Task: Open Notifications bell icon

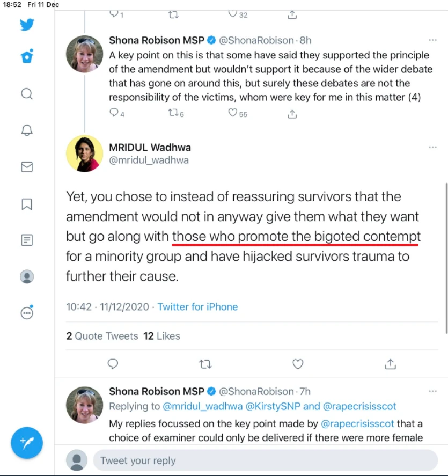Action: [x=27, y=130]
